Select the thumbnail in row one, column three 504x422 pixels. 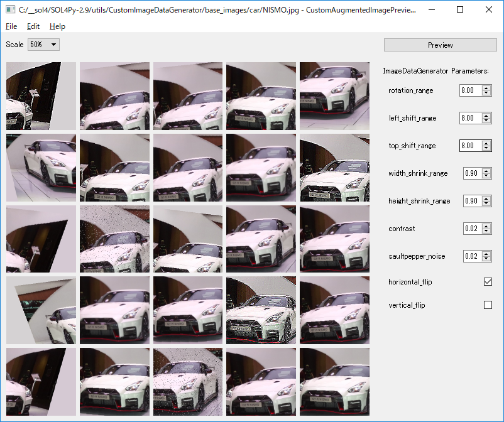coord(188,96)
